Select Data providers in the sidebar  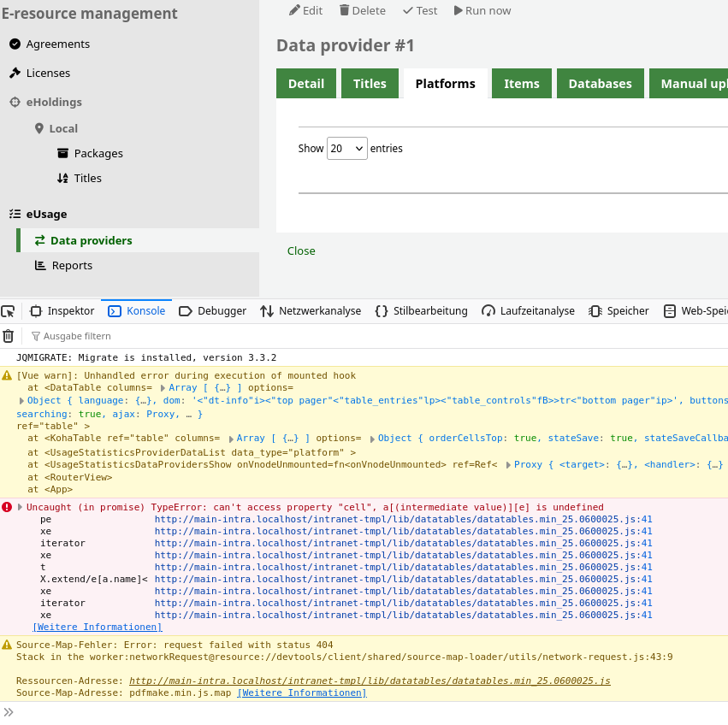91,240
